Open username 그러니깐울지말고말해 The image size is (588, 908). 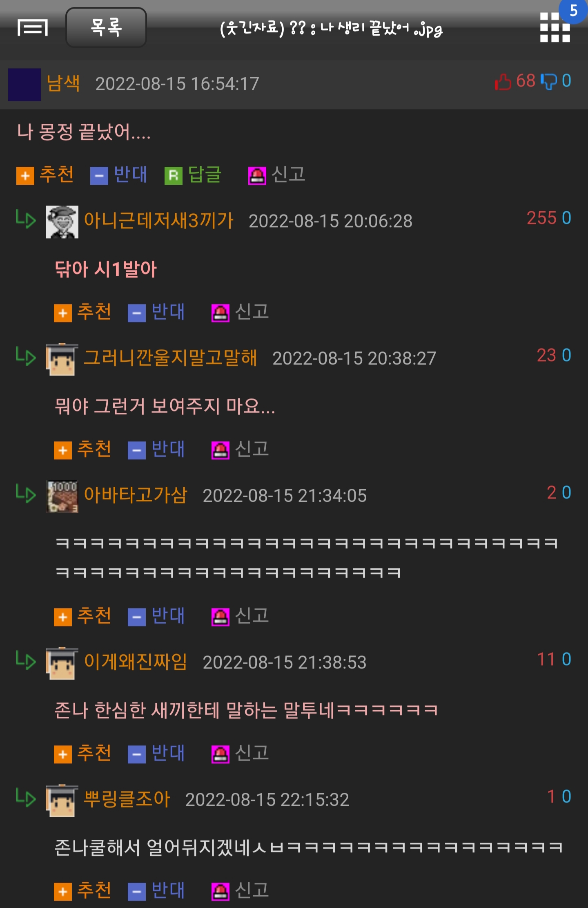(x=170, y=358)
